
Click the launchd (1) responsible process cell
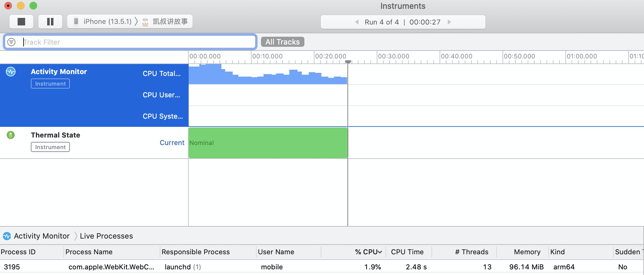(183, 267)
